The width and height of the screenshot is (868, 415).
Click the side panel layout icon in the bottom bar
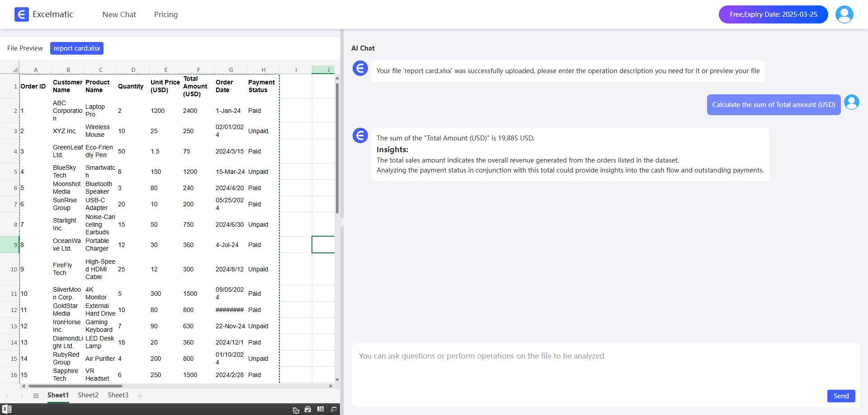click(321, 409)
